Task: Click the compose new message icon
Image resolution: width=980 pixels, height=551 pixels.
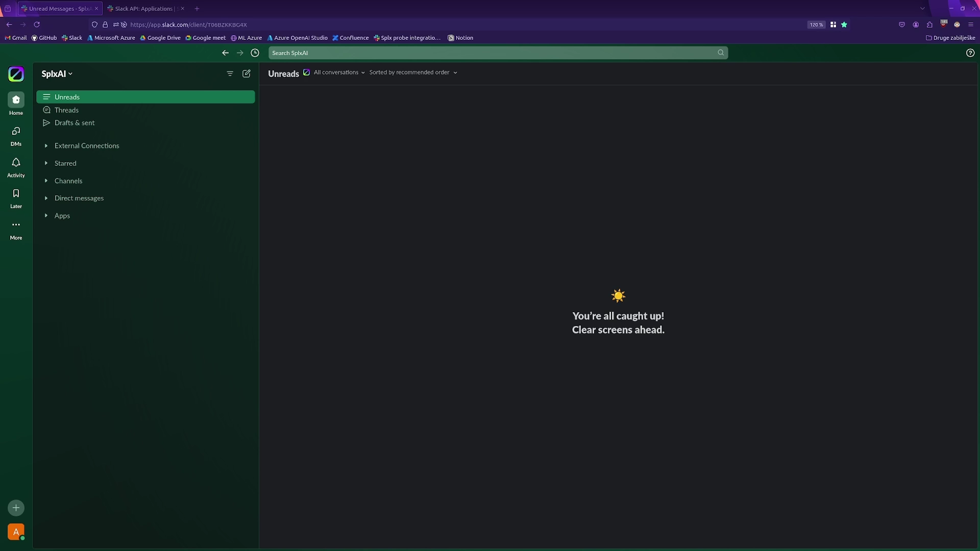Action: click(x=247, y=73)
